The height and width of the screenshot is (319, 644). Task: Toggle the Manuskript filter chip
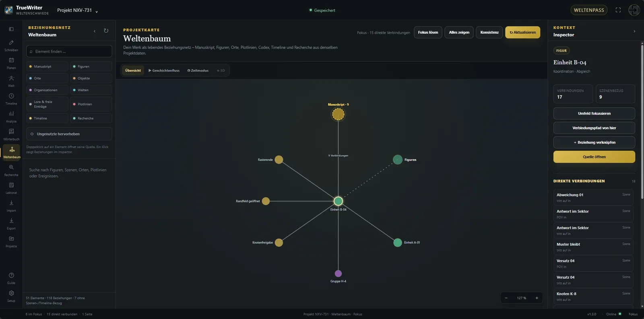pyautogui.click(x=47, y=66)
